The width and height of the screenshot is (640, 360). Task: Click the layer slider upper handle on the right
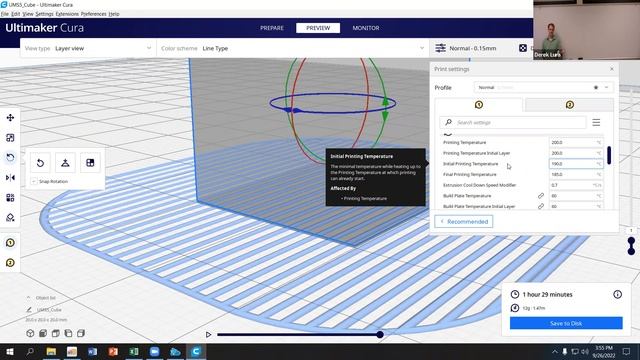[631, 241]
